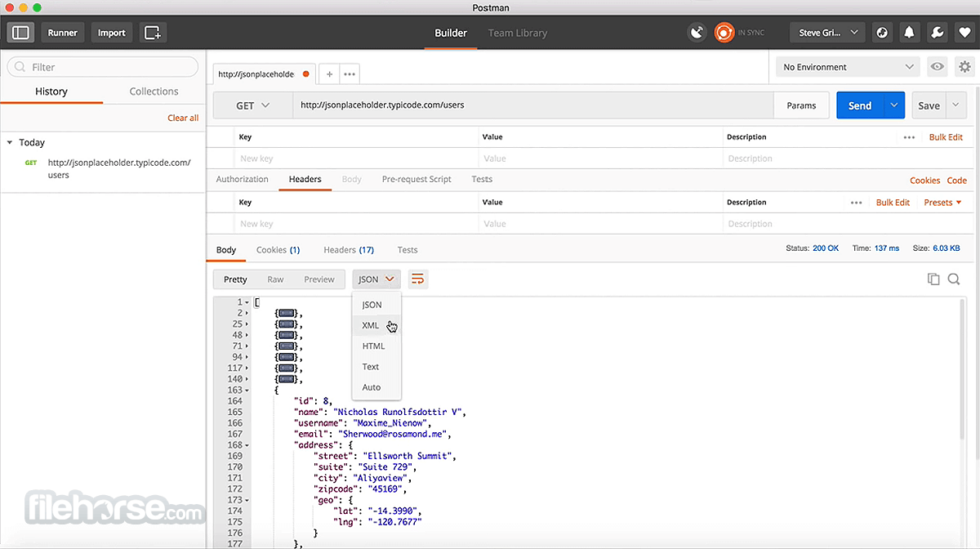Open the JSON format dropdown

(376, 279)
